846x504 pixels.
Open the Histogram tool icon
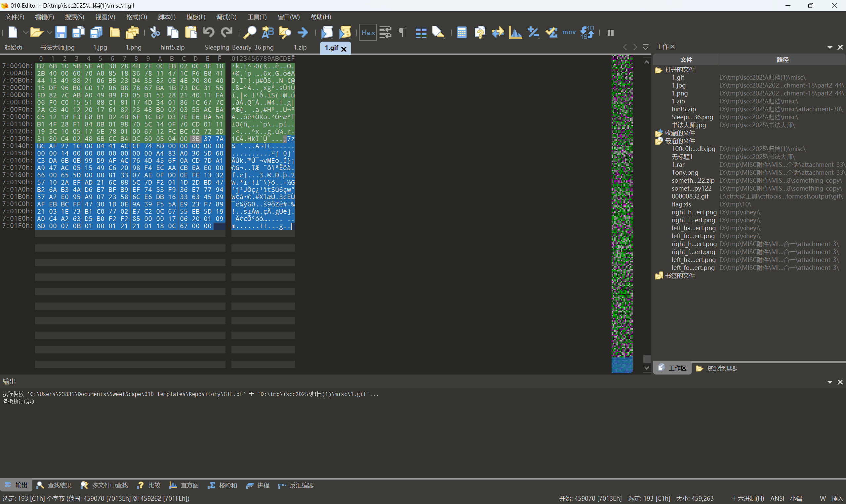point(516,32)
